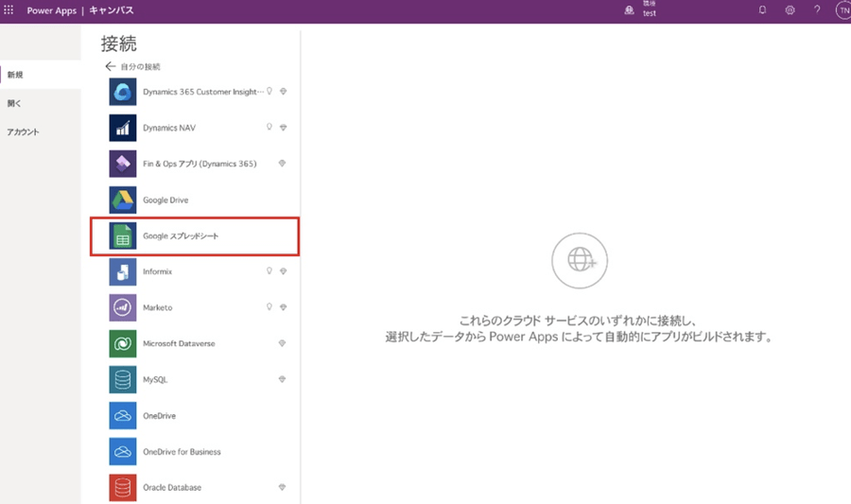851x504 pixels.
Task: Open the app launcher waffle icon
Action: pyautogui.click(x=9, y=10)
